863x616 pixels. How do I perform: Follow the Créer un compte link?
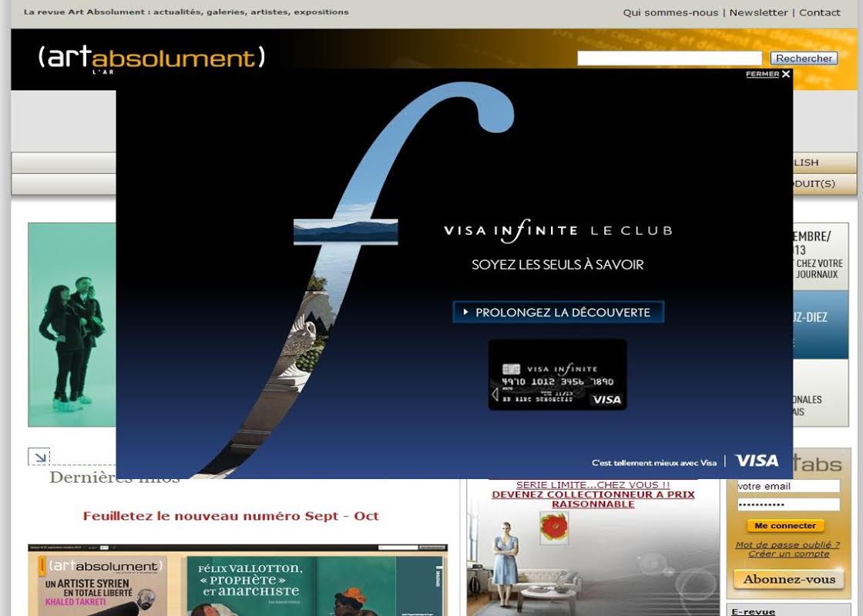(x=789, y=554)
